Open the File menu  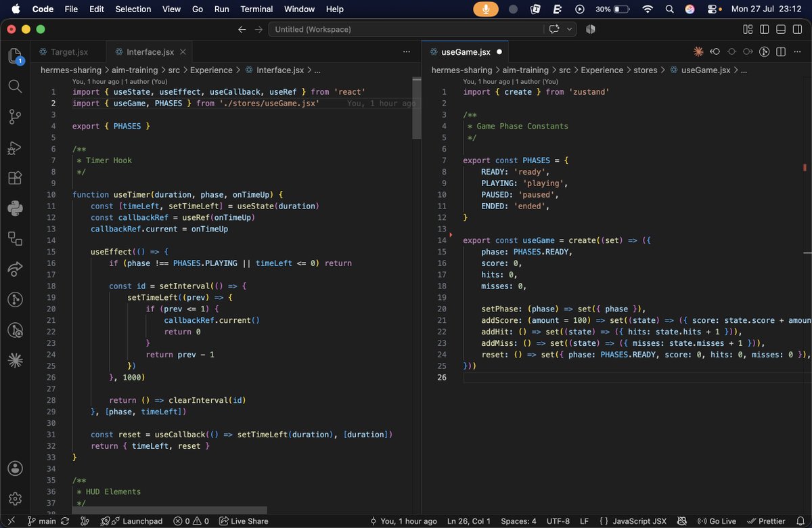point(71,9)
